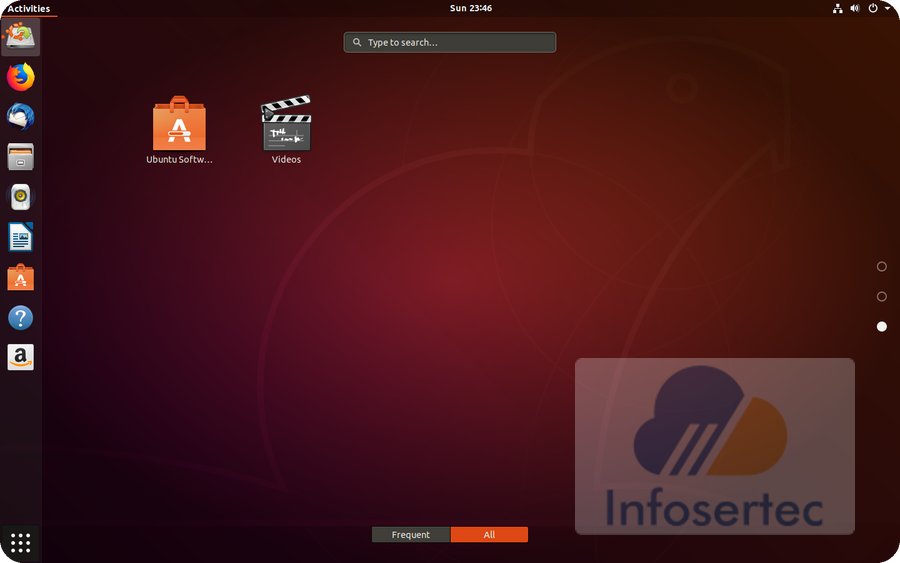Open the clock calendar dropdown

point(470,8)
